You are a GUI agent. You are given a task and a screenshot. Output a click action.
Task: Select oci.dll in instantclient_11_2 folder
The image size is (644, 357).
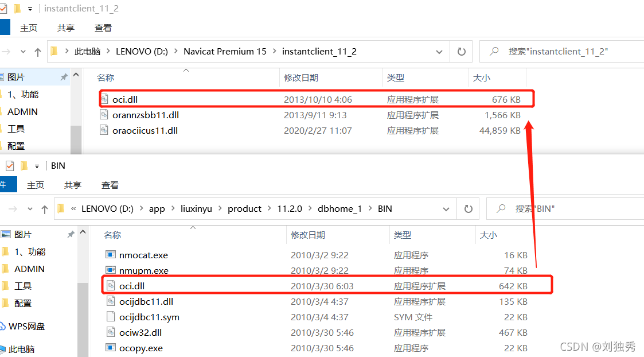pos(126,99)
